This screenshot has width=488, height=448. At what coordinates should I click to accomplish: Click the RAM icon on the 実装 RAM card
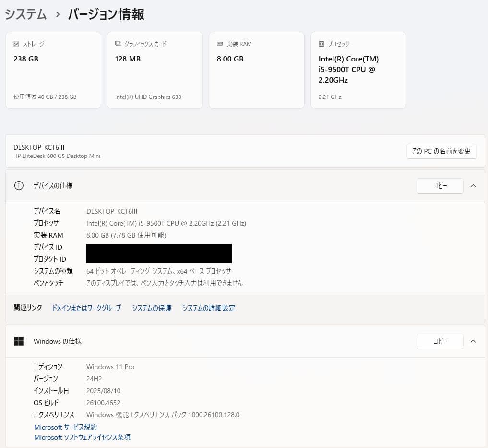(220, 44)
